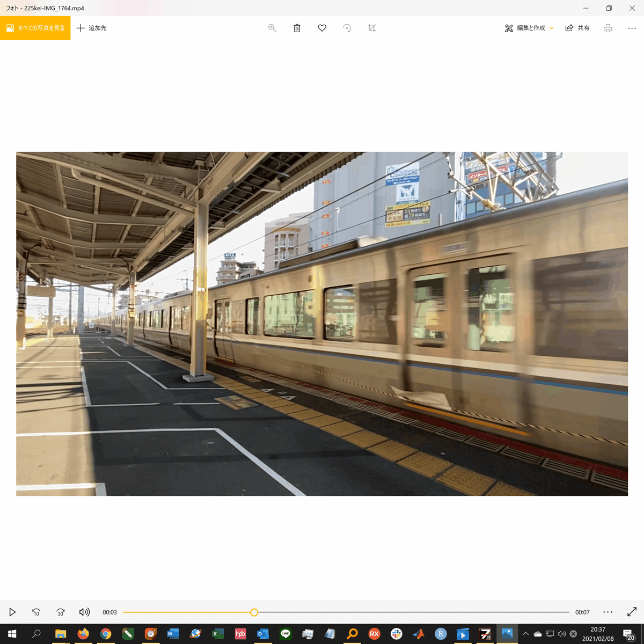Play the video
Screen dimensions: 644x644
(x=12, y=612)
